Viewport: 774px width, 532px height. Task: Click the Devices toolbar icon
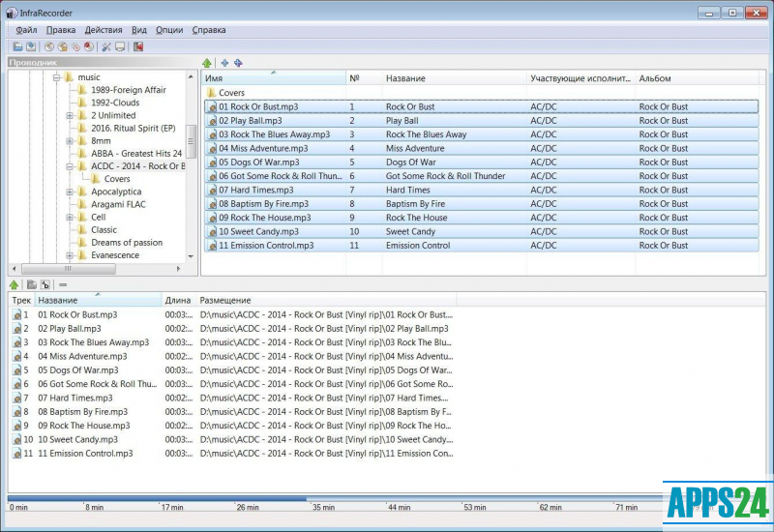pos(120,46)
